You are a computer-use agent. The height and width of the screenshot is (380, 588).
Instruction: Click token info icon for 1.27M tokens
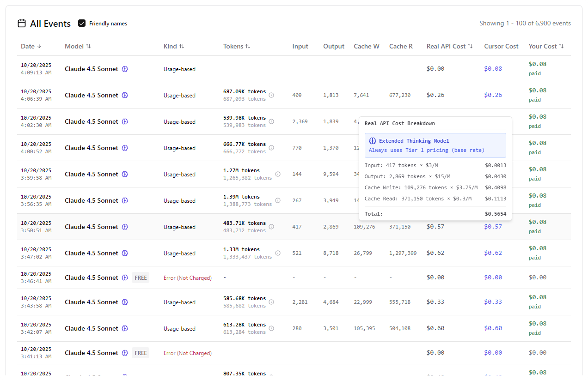click(x=278, y=174)
